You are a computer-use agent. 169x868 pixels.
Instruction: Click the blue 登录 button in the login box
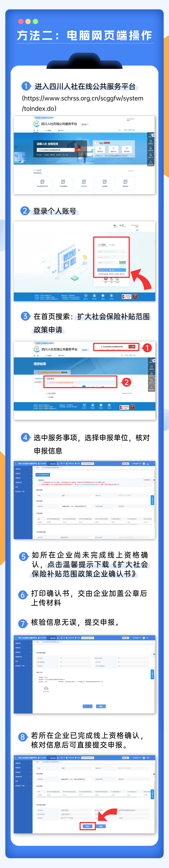[112, 270]
